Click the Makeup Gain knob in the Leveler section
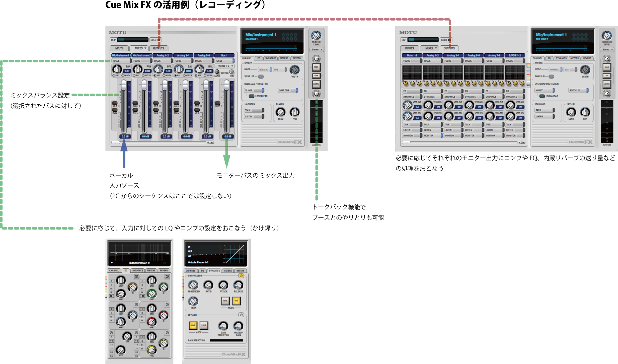618x364 pixels. click(x=238, y=326)
